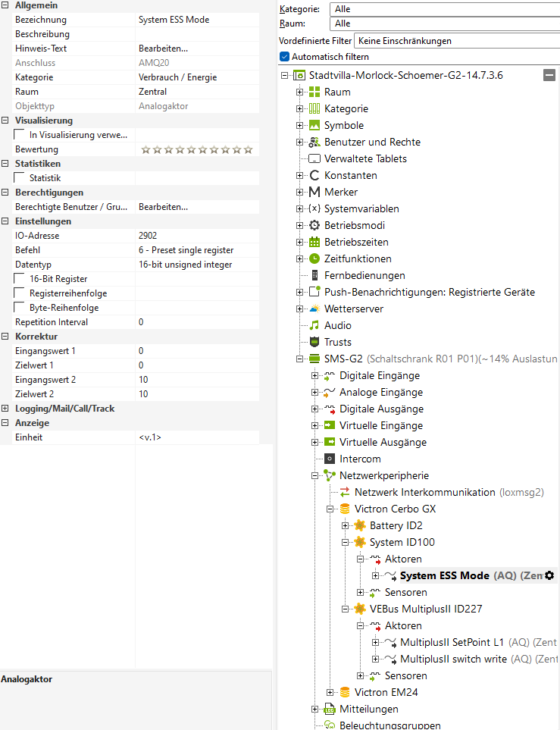Expand Sensoren under System ID100
The height and width of the screenshot is (730, 560).
(360, 592)
